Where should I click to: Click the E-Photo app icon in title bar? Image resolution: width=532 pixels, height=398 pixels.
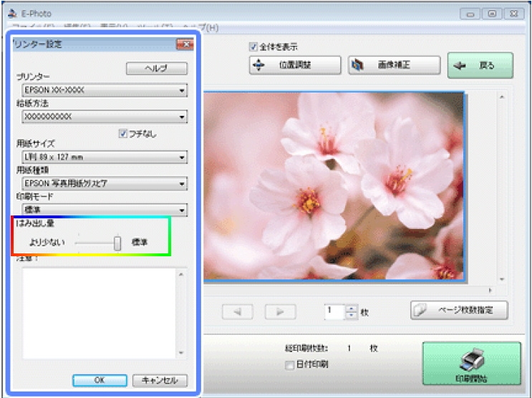(x=13, y=14)
